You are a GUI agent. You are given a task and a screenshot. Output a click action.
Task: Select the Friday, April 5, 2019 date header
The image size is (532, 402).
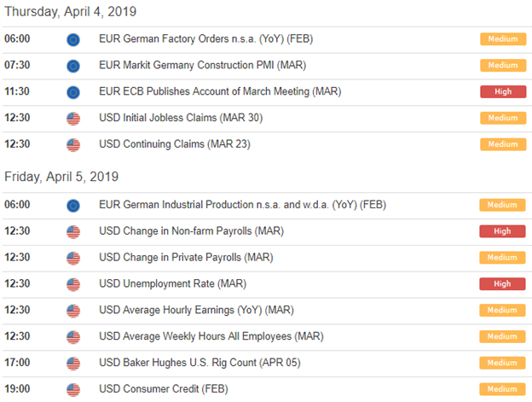pyautogui.click(x=61, y=177)
